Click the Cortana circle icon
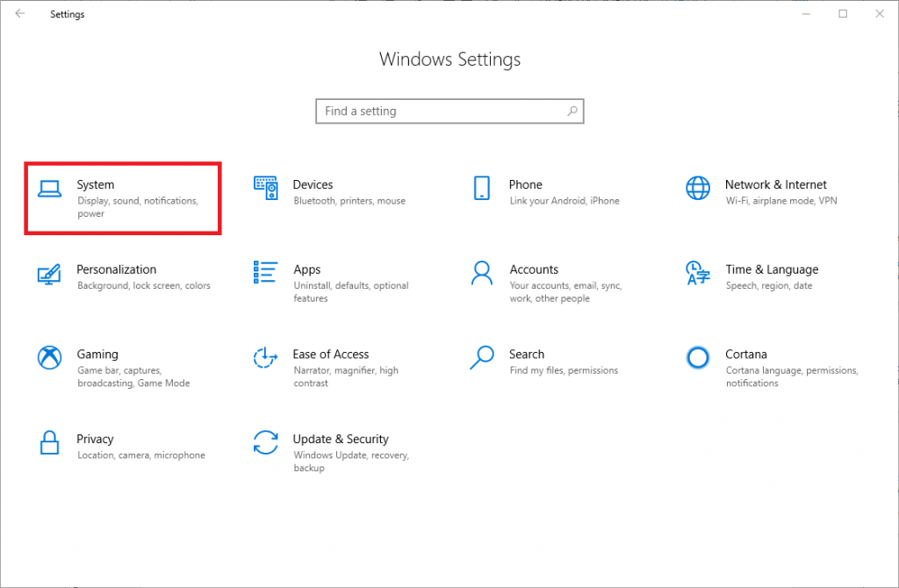899x588 pixels. click(x=698, y=357)
